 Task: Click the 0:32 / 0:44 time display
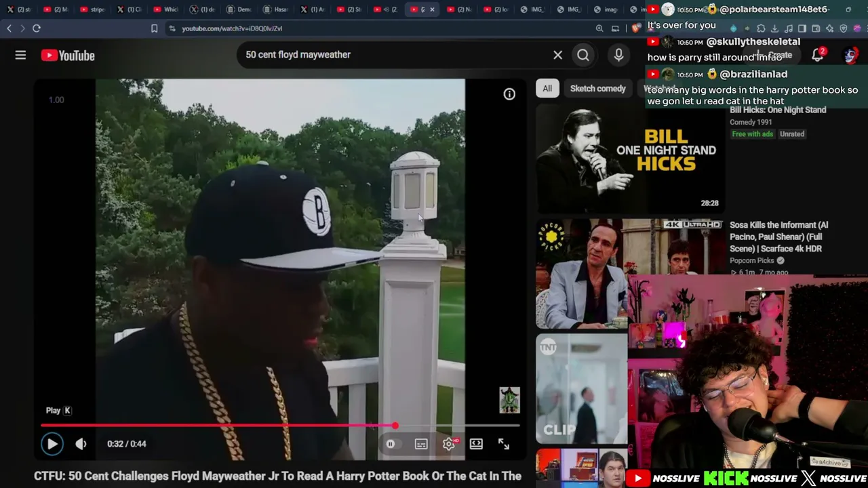click(x=127, y=444)
